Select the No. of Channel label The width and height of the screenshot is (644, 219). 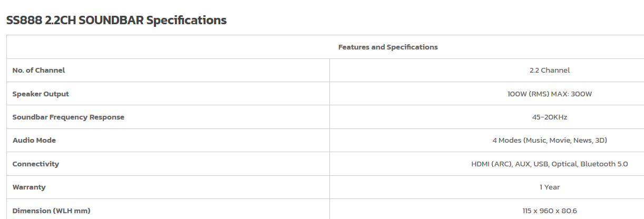[x=39, y=71]
